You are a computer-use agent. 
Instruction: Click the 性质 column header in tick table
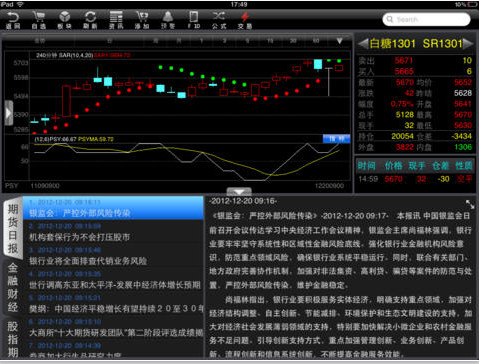click(464, 165)
